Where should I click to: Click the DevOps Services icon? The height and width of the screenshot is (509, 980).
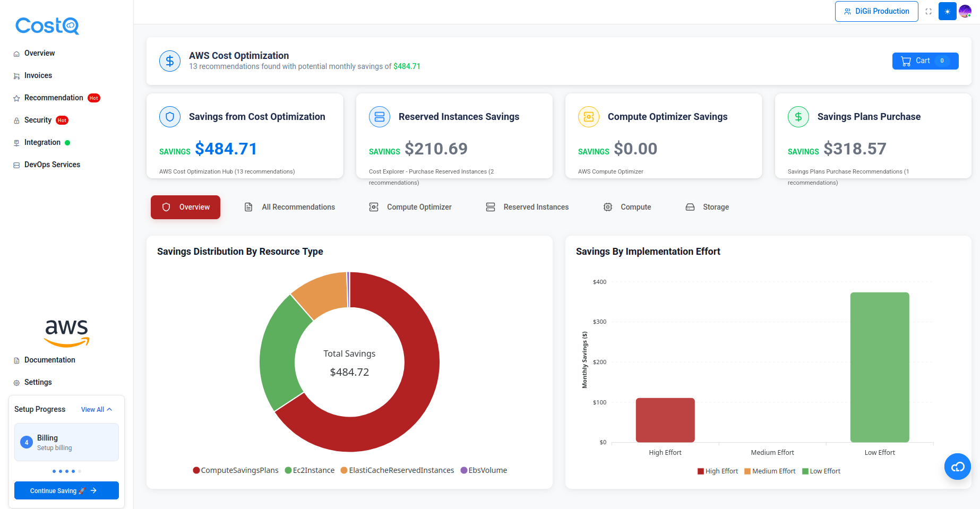[x=16, y=165]
